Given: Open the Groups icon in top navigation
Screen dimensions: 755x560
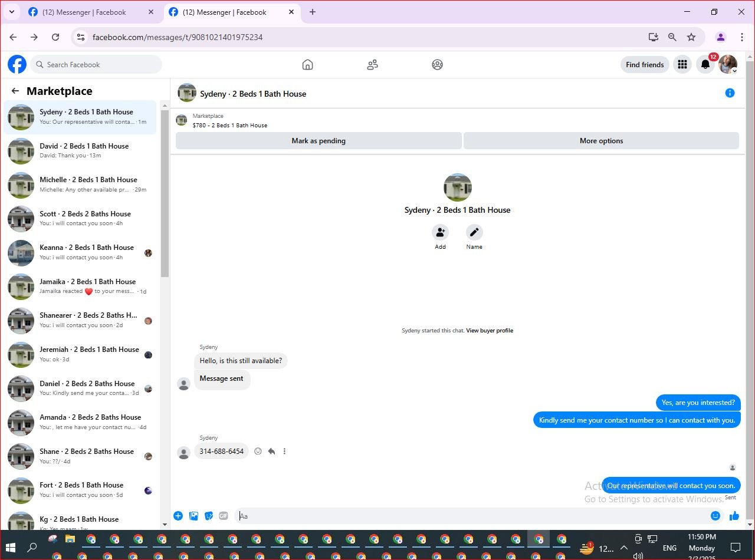Looking at the screenshot, I should point(437,65).
